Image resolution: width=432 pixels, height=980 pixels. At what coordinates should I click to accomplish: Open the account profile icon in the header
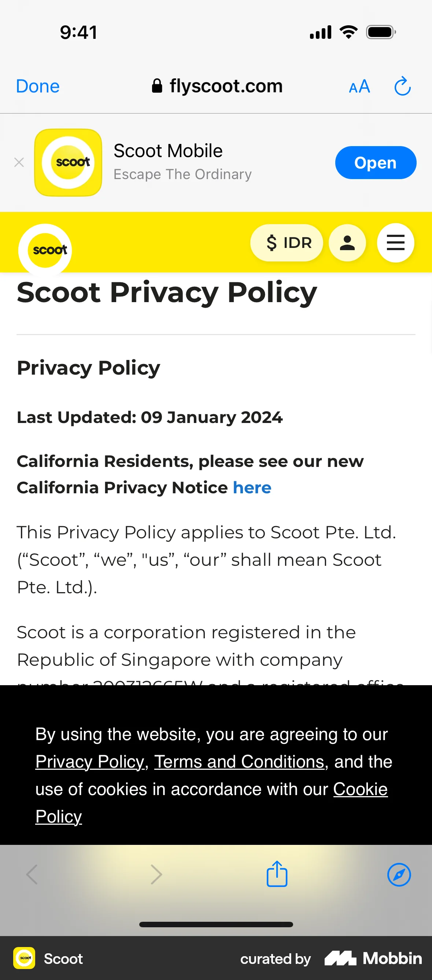click(x=347, y=243)
